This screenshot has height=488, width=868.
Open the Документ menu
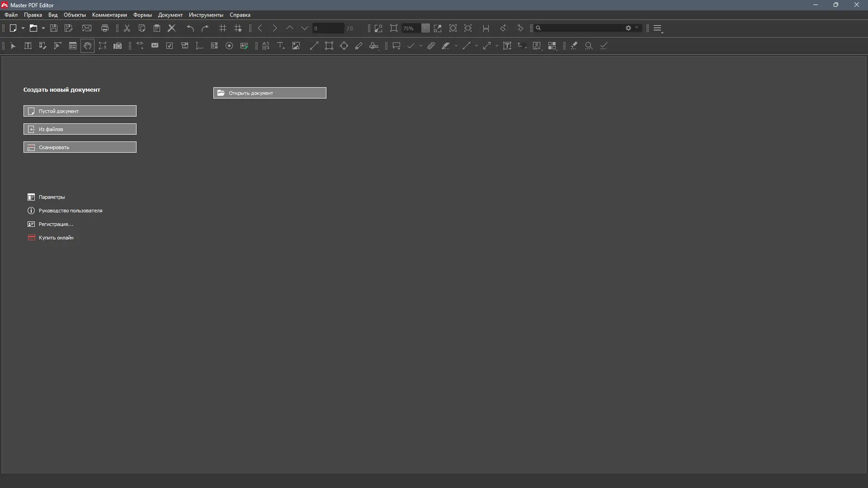tap(170, 15)
